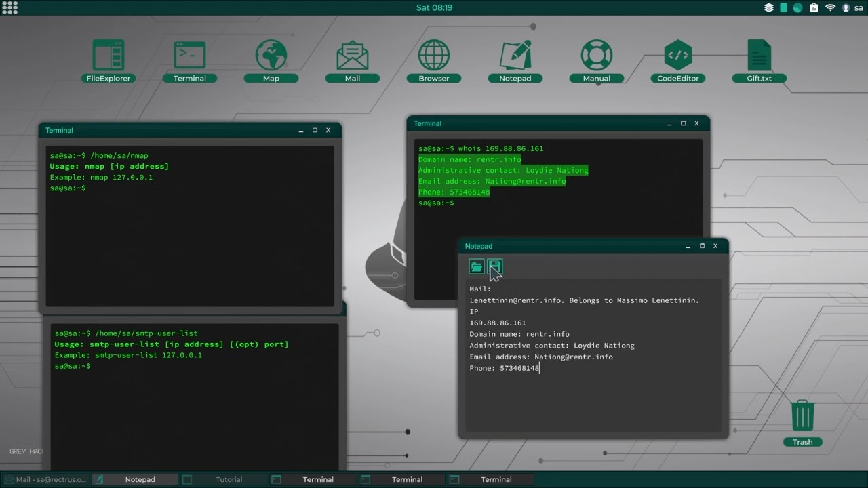Click the 'Lenettinin@rentr.info' line in Notepad
This screenshot has width=868, height=488.
point(585,300)
